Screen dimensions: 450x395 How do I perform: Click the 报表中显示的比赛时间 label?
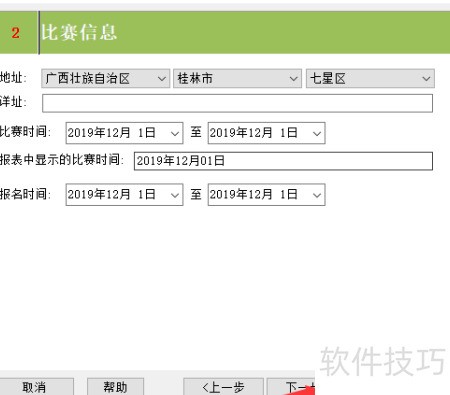pyautogui.click(x=62, y=160)
